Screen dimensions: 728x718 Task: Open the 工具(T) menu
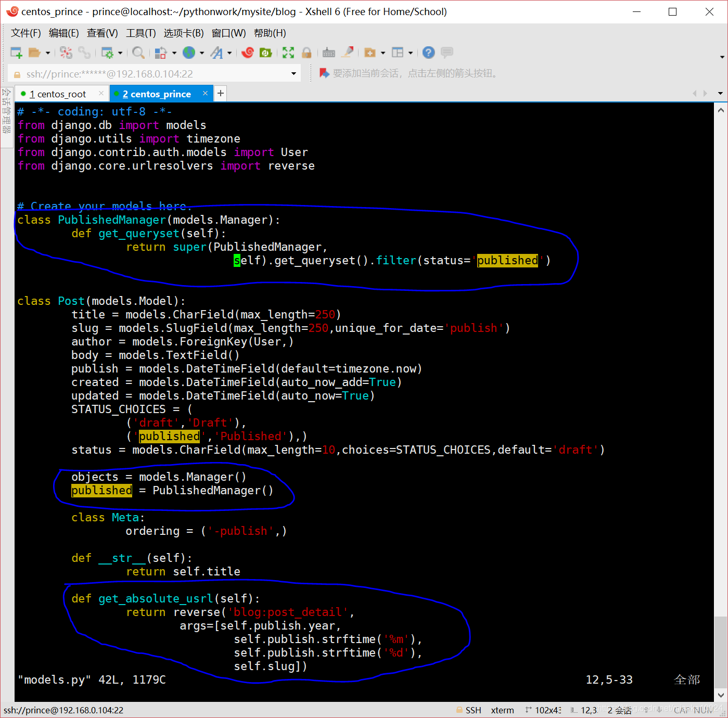coord(141,33)
